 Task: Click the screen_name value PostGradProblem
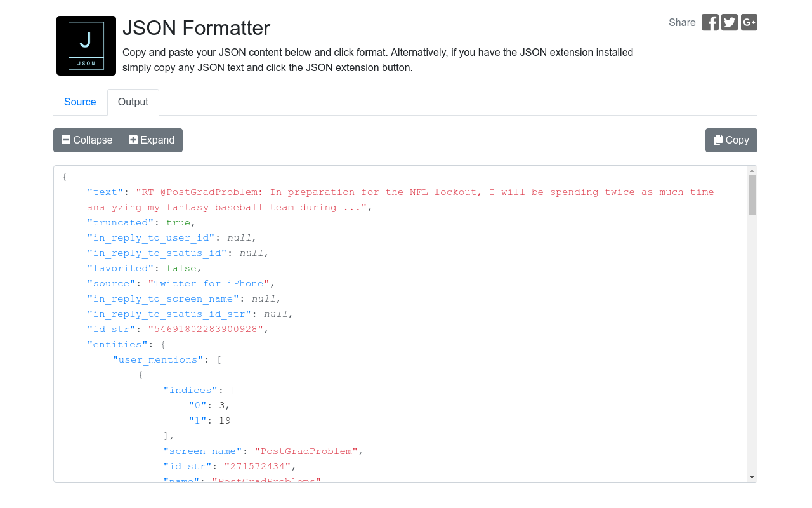point(306,451)
